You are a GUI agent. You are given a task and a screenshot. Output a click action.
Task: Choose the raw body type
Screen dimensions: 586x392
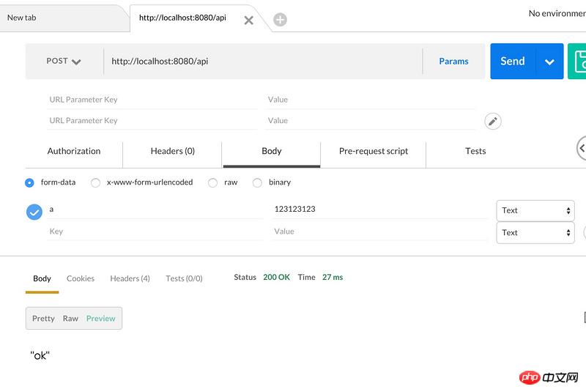[x=213, y=182]
